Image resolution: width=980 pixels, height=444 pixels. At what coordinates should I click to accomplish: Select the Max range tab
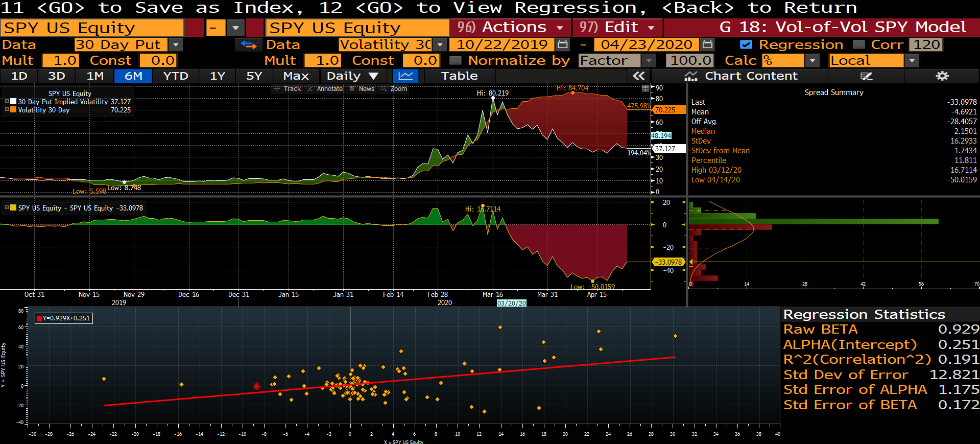296,76
